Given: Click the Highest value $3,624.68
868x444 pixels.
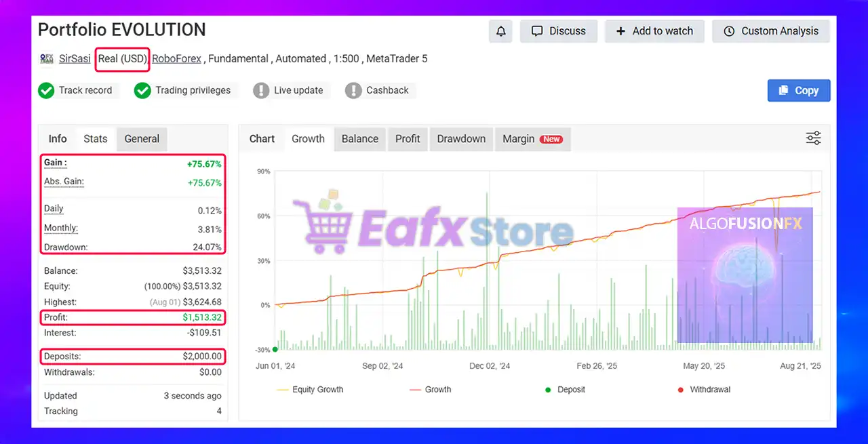Looking at the screenshot, I should click(x=202, y=302).
